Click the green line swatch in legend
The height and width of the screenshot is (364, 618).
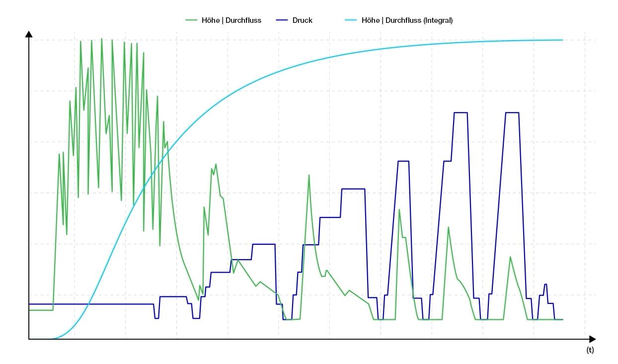[x=192, y=20]
